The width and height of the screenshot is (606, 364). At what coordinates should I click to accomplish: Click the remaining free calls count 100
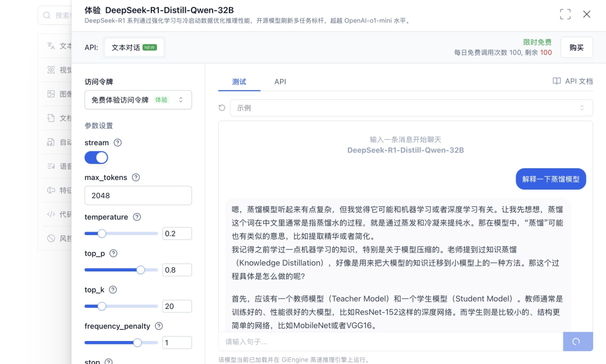coord(546,53)
